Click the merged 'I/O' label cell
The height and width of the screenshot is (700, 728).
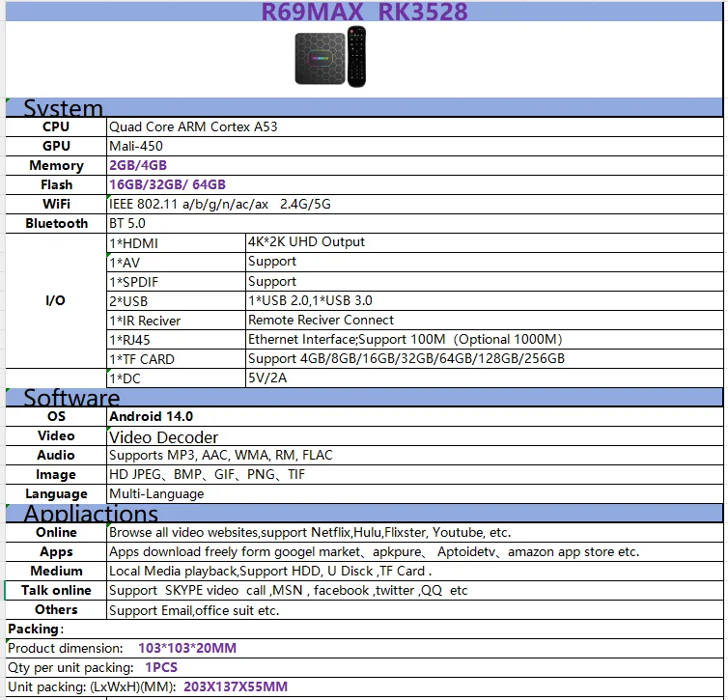(x=56, y=301)
